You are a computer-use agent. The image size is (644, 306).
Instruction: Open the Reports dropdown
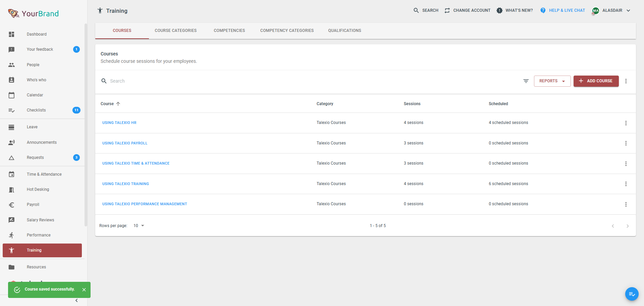click(552, 81)
